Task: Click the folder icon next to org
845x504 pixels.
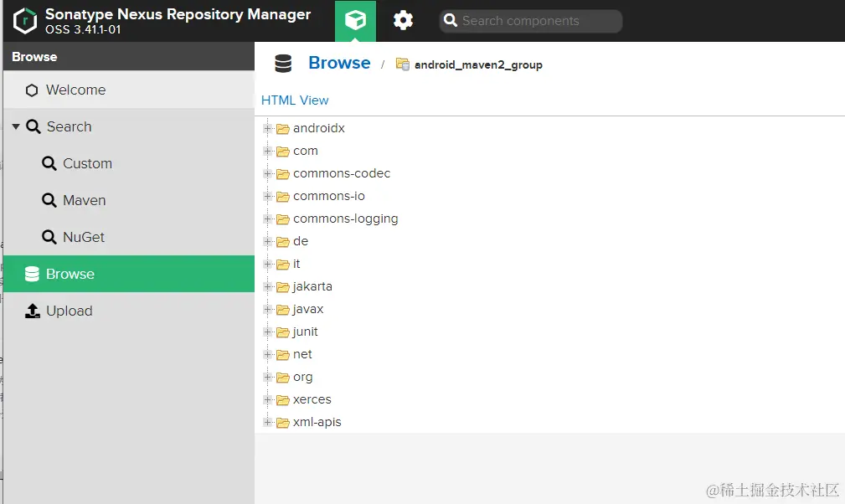Action: tap(283, 378)
